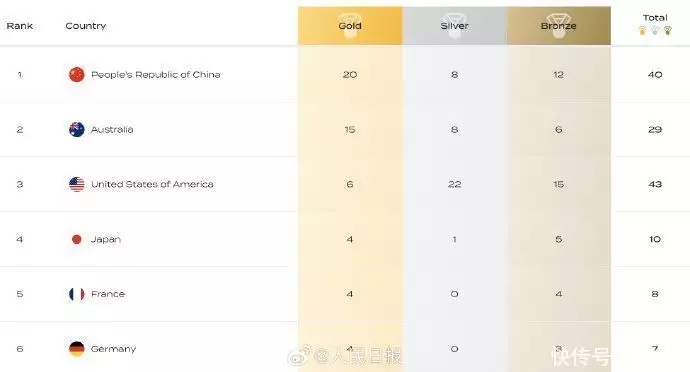Click the medal icons under Total
Screen dimensions: 690x372
pyautogui.click(x=655, y=30)
